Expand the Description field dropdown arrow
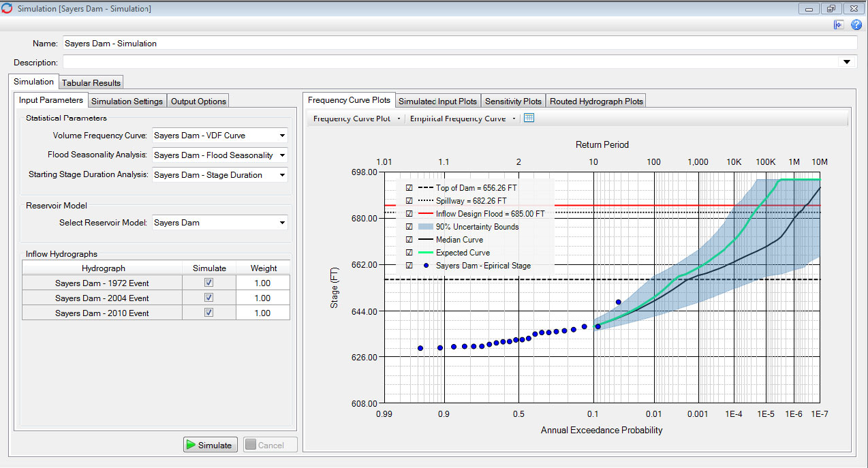868x468 pixels. [x=847, y=61]
